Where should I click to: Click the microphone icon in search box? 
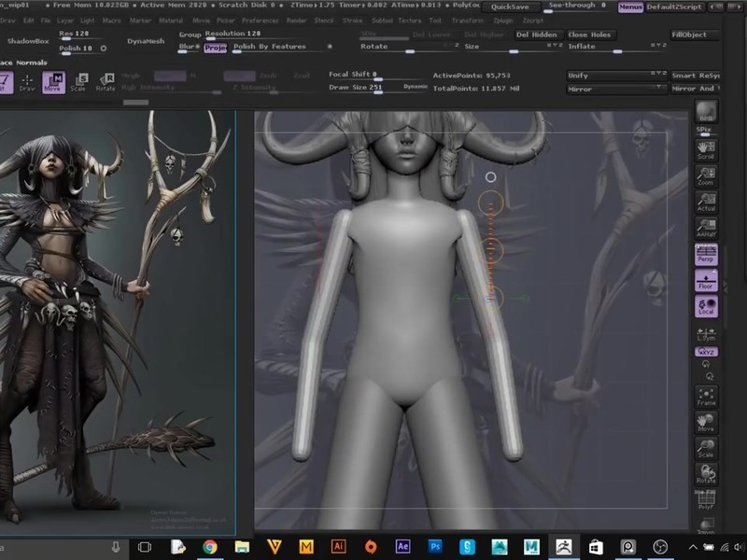point(115,547)
